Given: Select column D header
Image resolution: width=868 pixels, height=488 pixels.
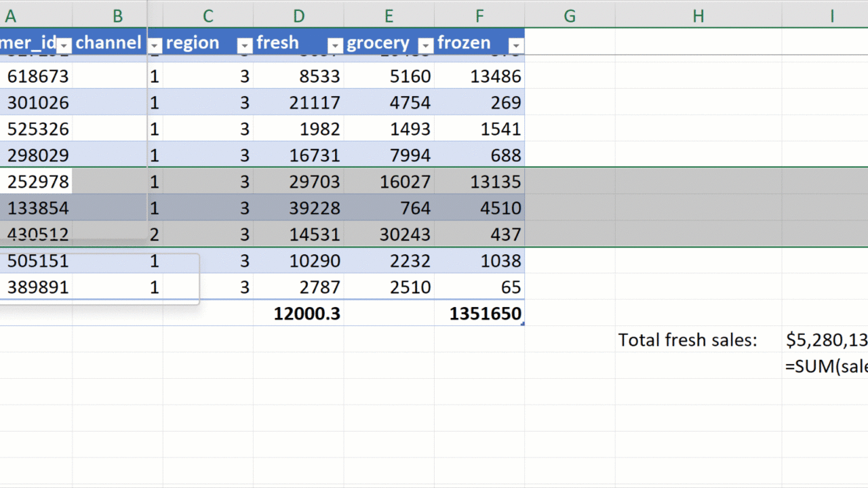Looking at the screenshot, I should [x=298, y=16].
